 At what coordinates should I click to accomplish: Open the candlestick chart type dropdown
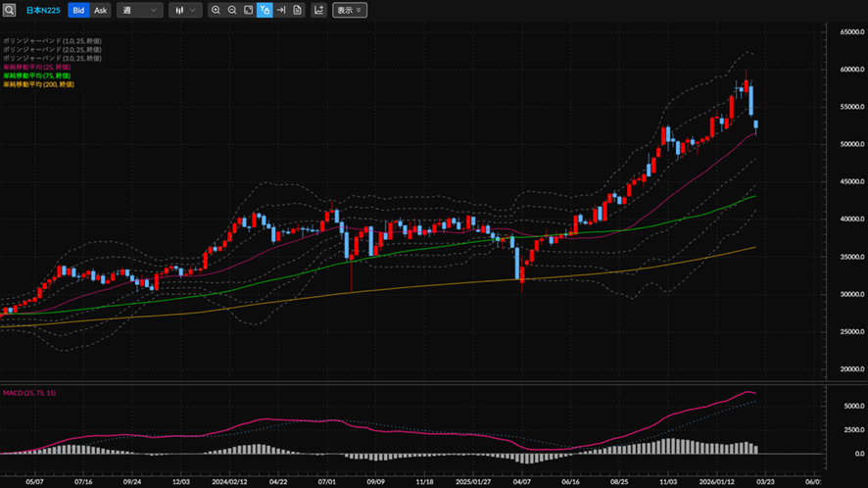[x=185, y=10]
